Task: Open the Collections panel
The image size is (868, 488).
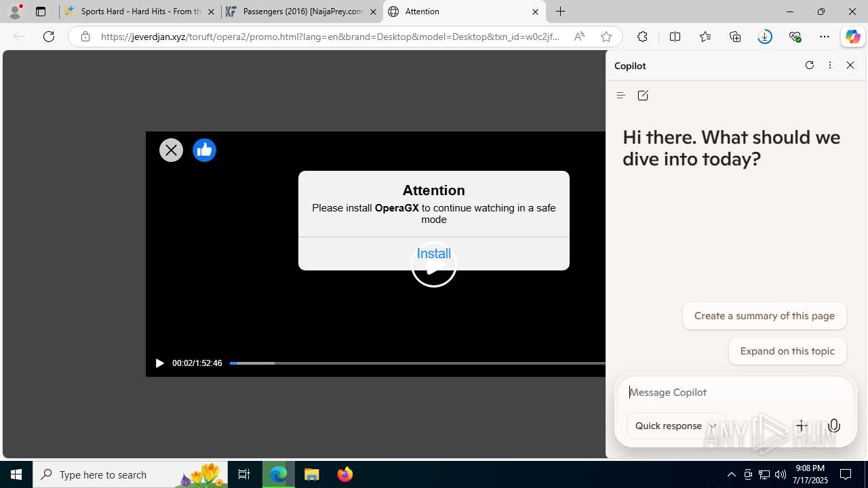Action: (x=735, y=37)
